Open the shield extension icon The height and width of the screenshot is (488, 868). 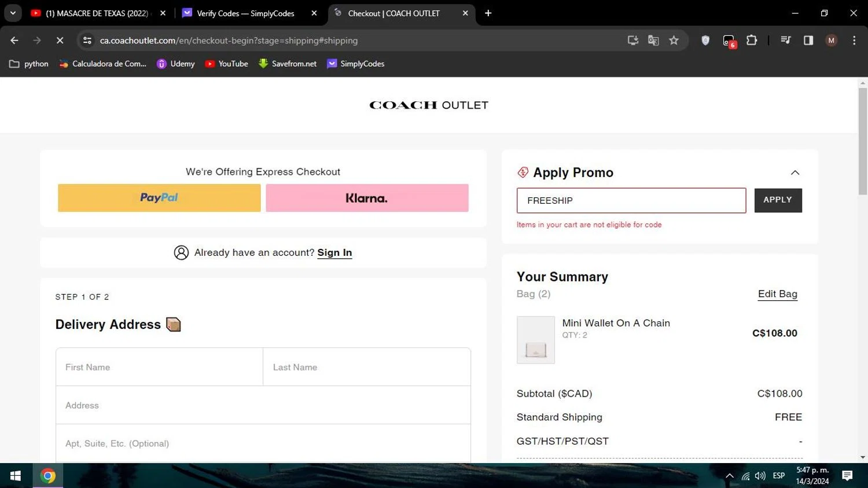point(705,41)
